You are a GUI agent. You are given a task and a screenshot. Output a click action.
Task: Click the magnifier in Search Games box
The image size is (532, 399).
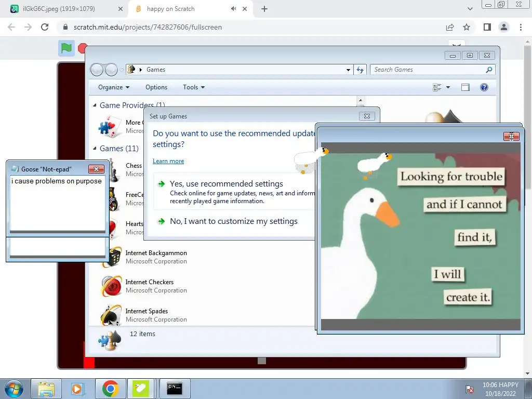coord(489,70)
